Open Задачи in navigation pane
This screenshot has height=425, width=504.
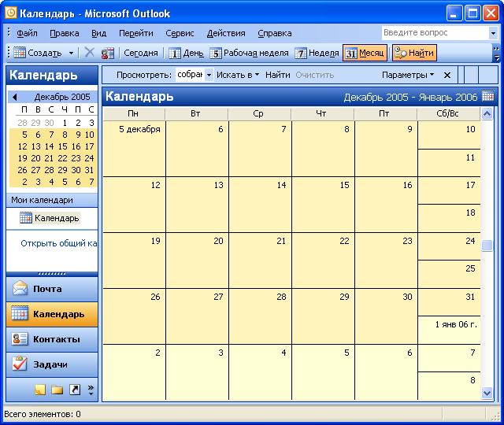pos(52,364)
